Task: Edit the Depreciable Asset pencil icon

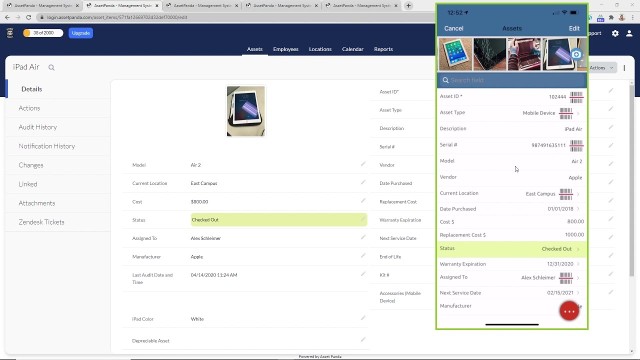Action: click(x=363, y=340)
